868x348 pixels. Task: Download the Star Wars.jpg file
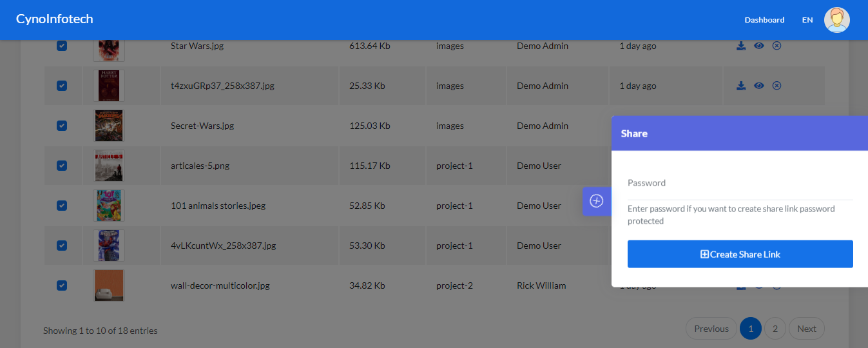(x=741, y=46)
